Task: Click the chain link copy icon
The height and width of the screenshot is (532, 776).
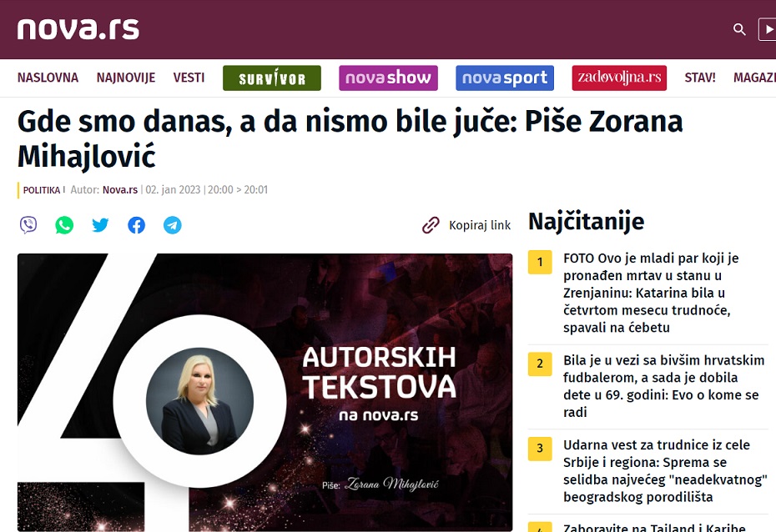Action: 431,225
